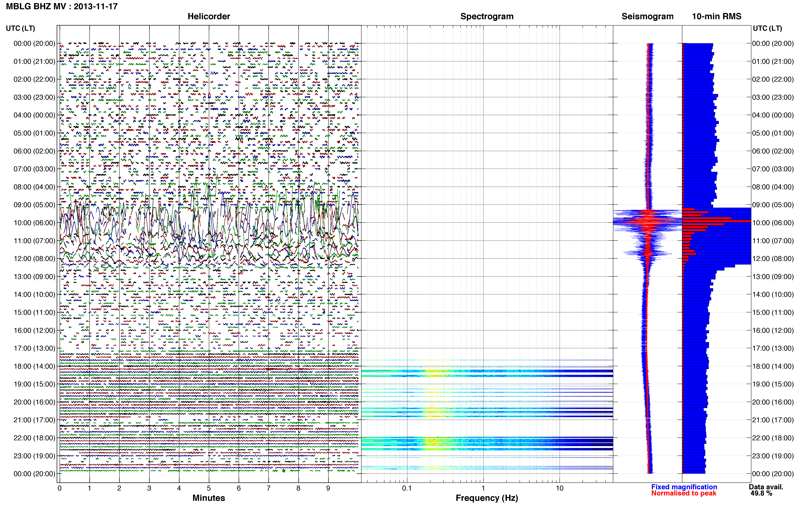Click '18:00 (14:00)' on the helicorder time axis
Screen dimensions: 812x508
pos(34,366)
